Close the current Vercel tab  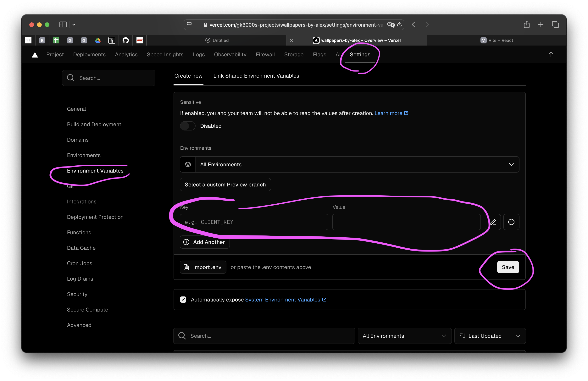click(x=291, y=40)
